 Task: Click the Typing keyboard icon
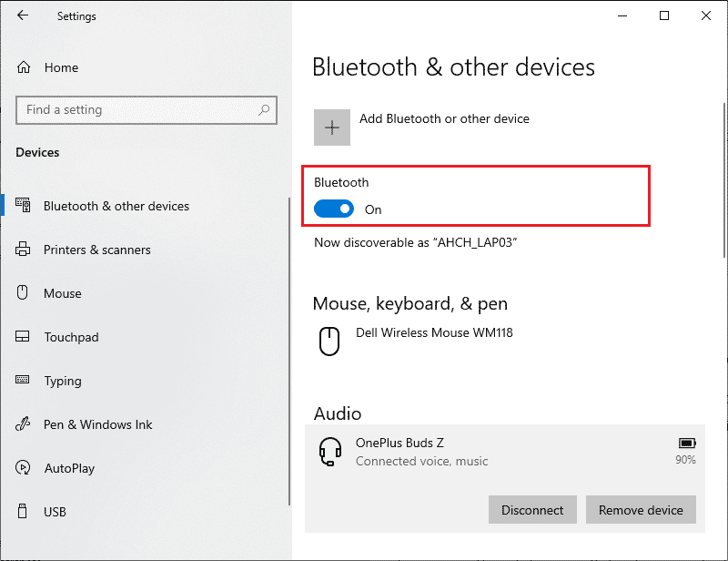22,380
